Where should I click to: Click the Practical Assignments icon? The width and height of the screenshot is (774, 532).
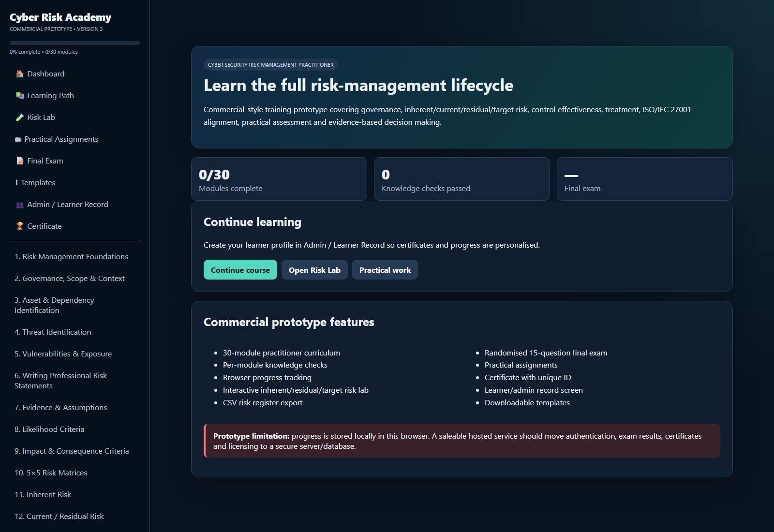pyautogui.click(x=18, y=139)
